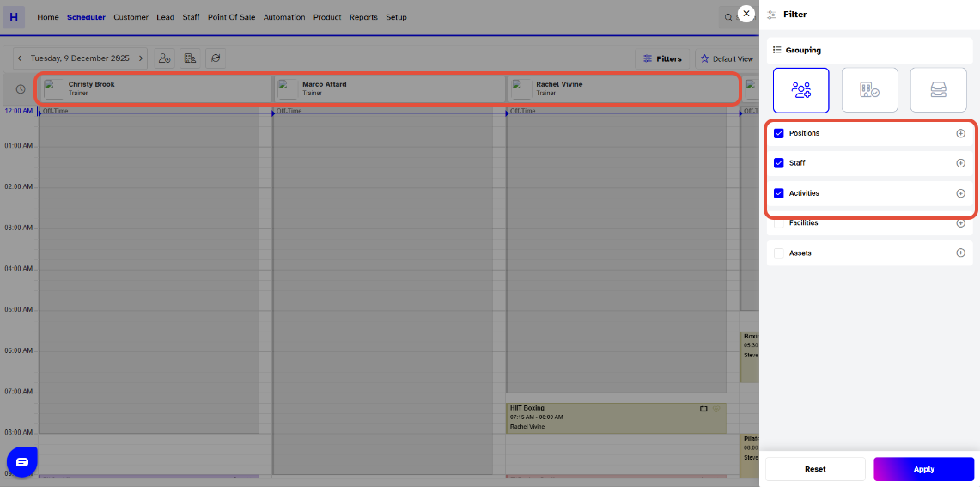The width and height of the screenshot is (980, 487).
Task: Open the Scheduler menu
Action: click(86, 17)
